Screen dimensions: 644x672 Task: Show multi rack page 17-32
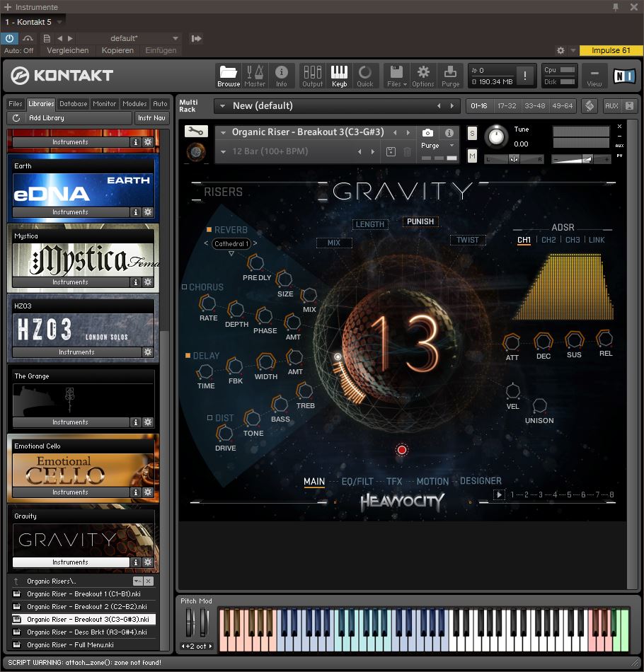tap(507, 106)
